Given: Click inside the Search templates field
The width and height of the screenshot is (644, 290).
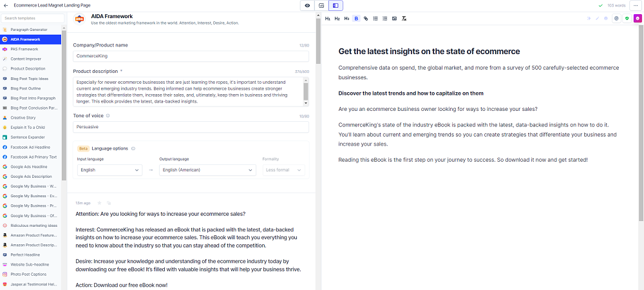Looking at the screenshot, I should 33,18.
